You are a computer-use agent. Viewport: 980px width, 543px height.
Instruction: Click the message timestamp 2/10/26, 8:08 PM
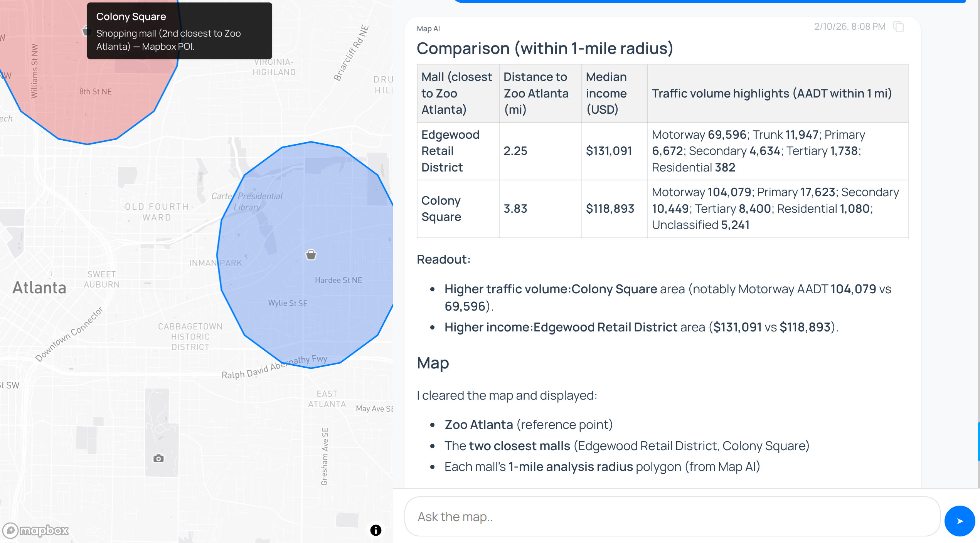(x=849, y=27)
